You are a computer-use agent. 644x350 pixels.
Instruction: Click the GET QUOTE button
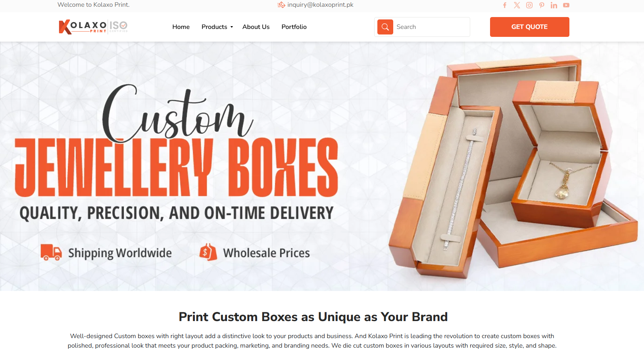point(529,27)
